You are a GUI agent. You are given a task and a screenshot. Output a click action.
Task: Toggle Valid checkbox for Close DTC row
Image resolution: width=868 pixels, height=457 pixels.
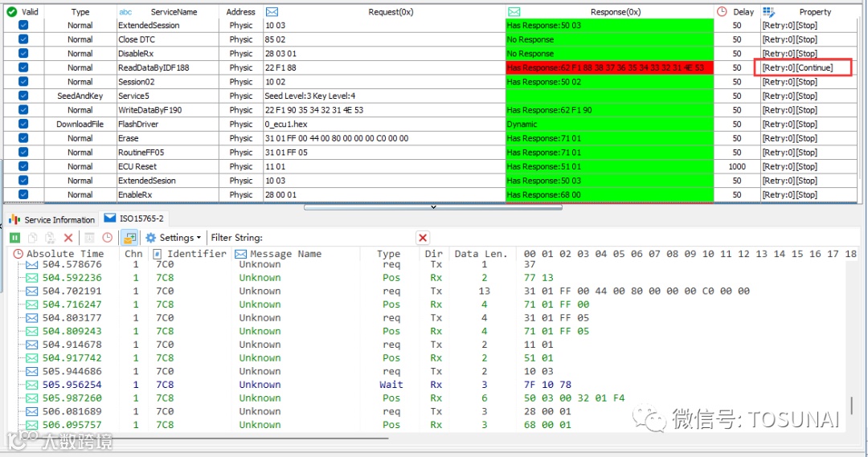click(x=23, y=39)
